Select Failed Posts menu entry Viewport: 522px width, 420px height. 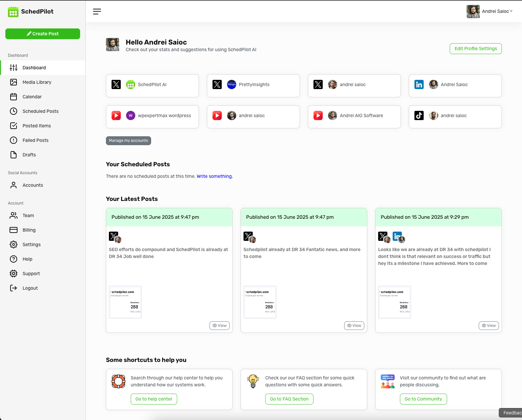[43, 140]
